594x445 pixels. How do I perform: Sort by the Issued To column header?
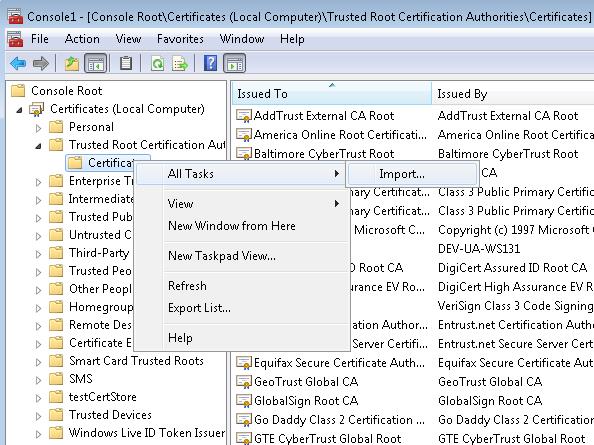pyautogui.click(x=331, y=94)
